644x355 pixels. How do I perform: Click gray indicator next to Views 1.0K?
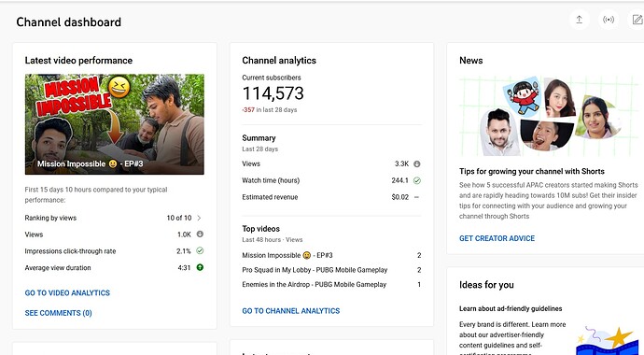tap(200, 234)
